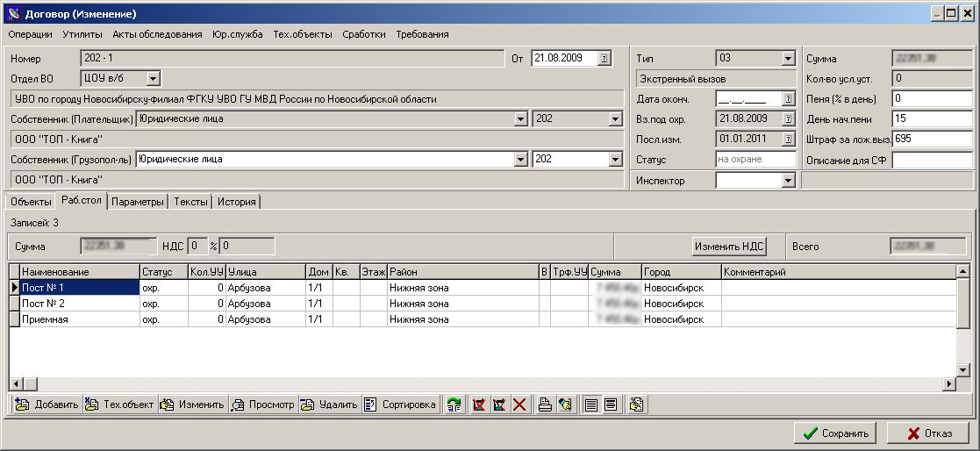Click the Пеня (% в день) field
Screen dimensions: 980x451
pos(933,98)
